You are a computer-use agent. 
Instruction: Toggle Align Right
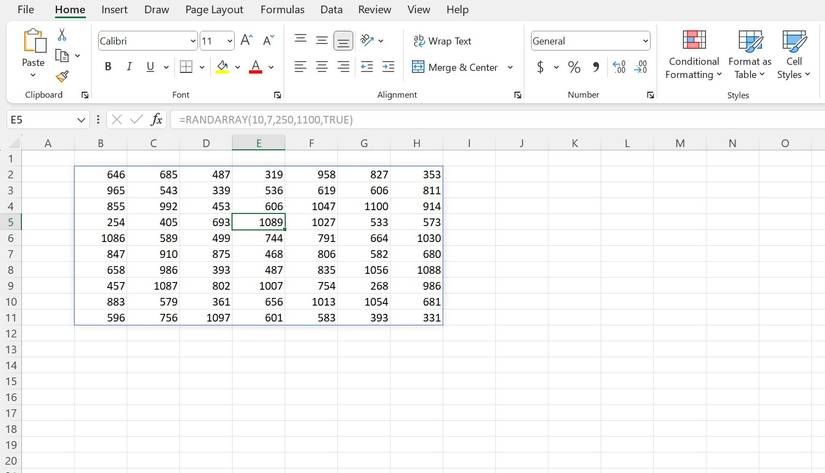pos(343,67)
